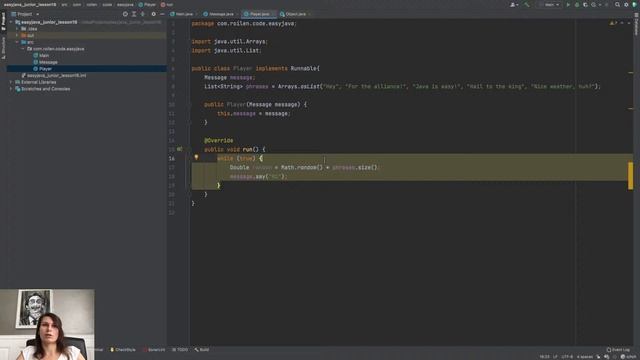
Task: Open SonarLint tool window tab
Action: (x=154, y=349)
